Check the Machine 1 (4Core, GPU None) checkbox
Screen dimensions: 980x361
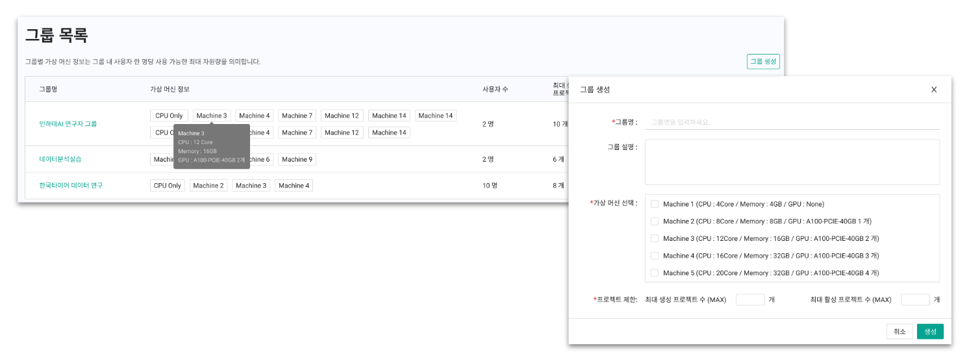pos(655,204)
